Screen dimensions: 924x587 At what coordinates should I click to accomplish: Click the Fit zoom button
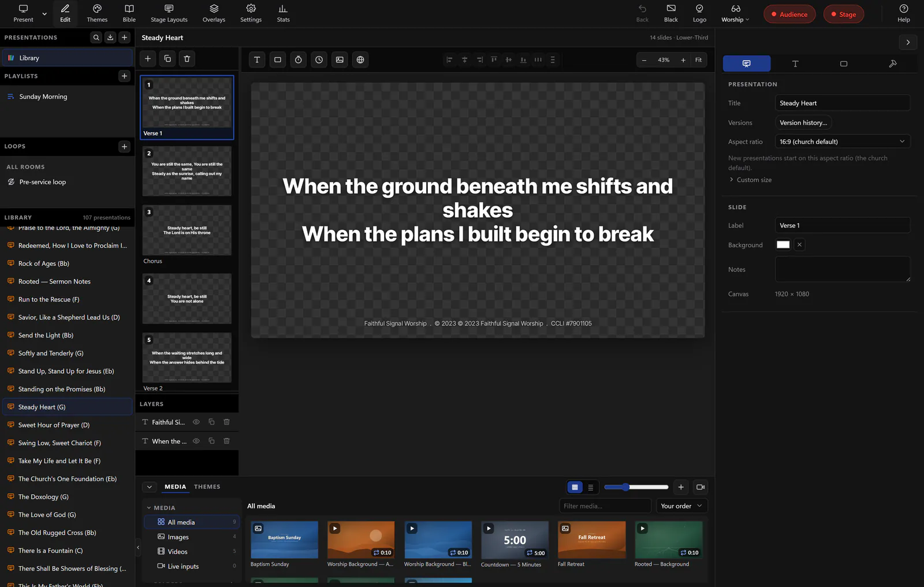tap(698, 60)
